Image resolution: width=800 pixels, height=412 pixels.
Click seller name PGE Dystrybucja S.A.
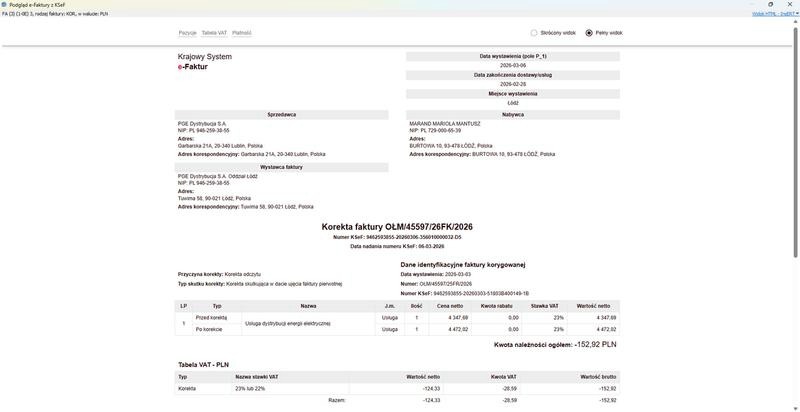coord(202,124)
